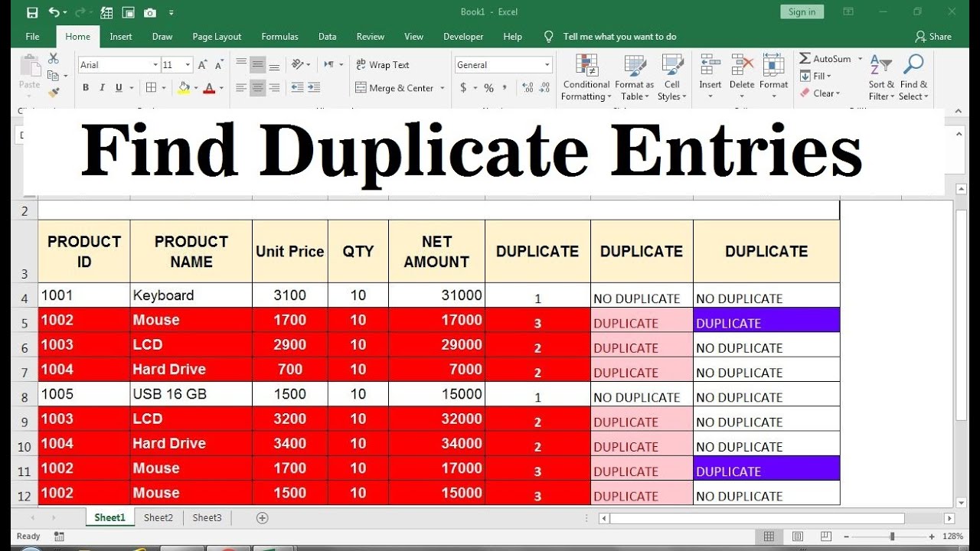The width and height of the screenshot is (980, 551).
Task: Click the Conditional Formatting icon
Action: (x=586, y=64)
